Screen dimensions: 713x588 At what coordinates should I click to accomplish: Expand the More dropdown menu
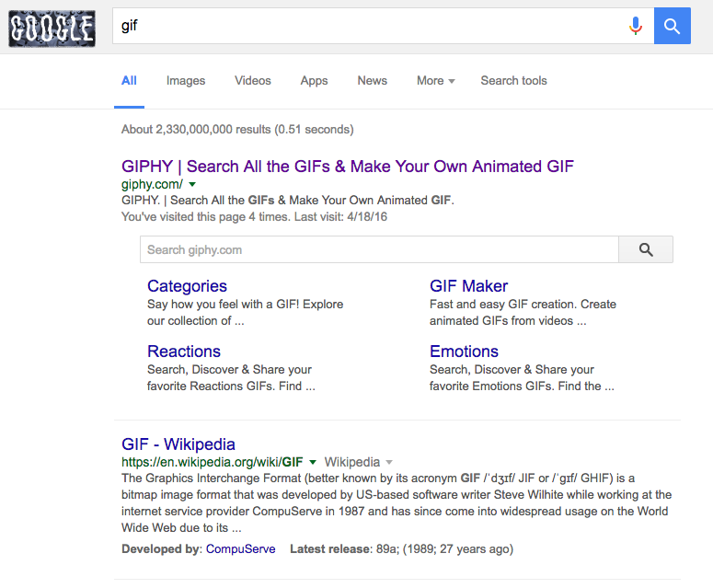tap(436, 80)
